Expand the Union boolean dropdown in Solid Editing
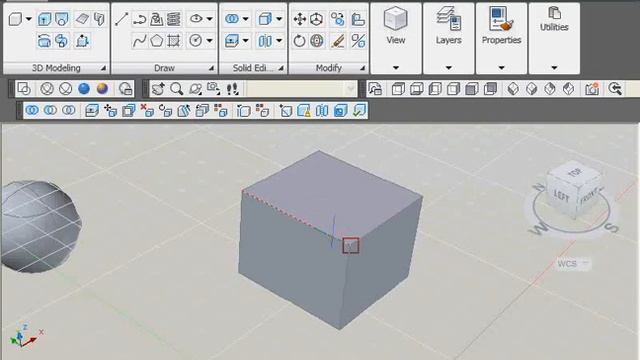 point(245,19)
